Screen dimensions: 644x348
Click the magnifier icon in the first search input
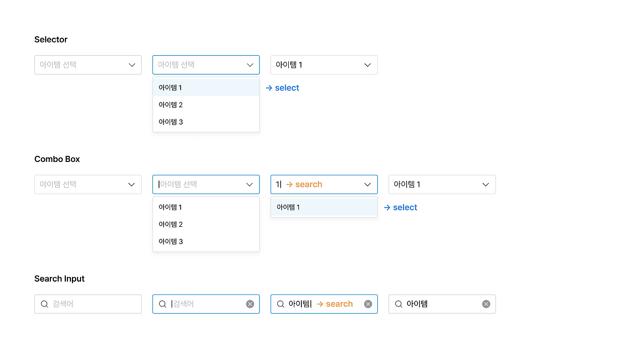coord(44,304)
